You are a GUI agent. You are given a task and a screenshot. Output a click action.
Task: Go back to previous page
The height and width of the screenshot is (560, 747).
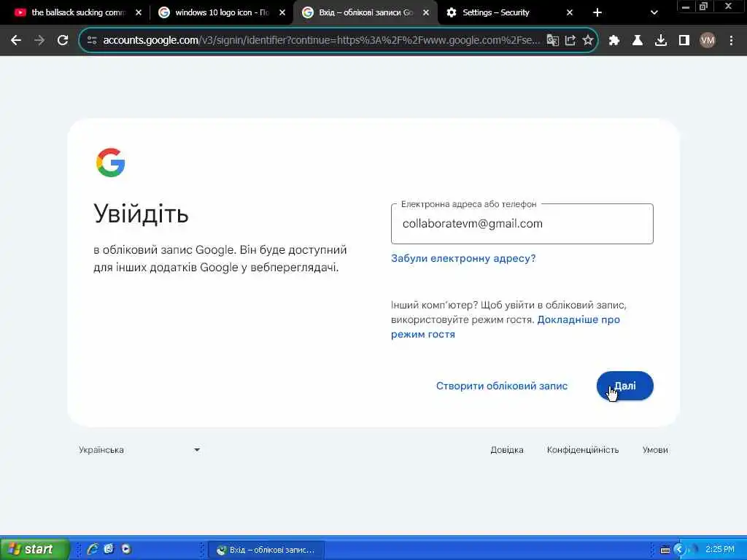pos(16,41)
